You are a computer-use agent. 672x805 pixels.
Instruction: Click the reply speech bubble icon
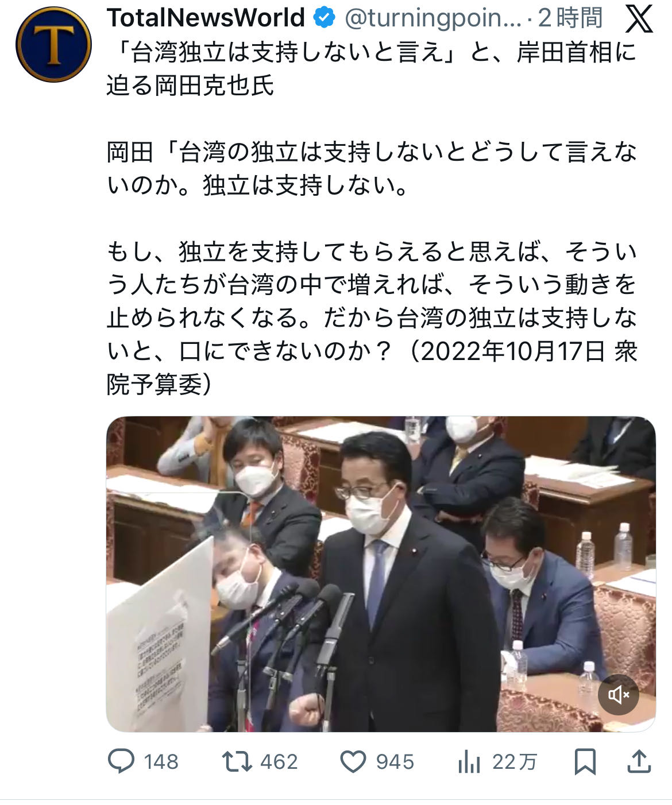tap(121, 761)
